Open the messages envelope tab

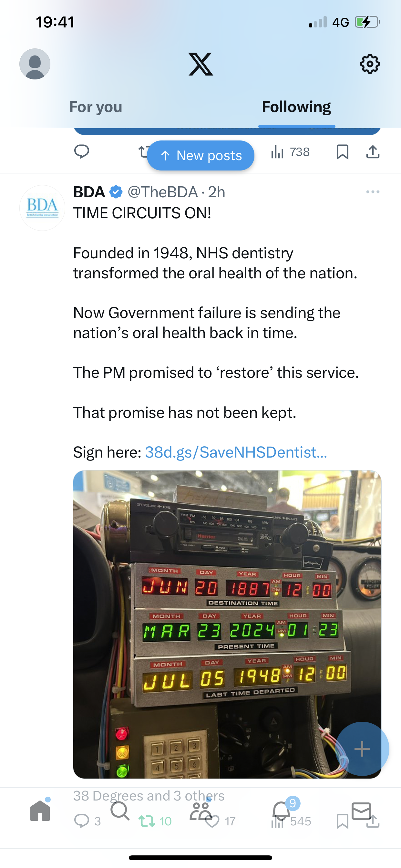[x=361, y=811]
